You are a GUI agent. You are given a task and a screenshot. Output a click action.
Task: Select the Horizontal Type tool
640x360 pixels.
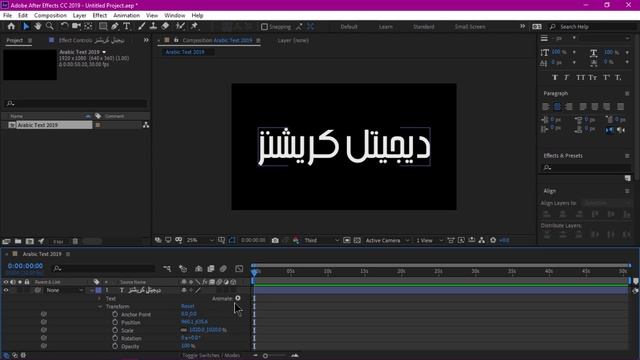[x=127, y=26]
